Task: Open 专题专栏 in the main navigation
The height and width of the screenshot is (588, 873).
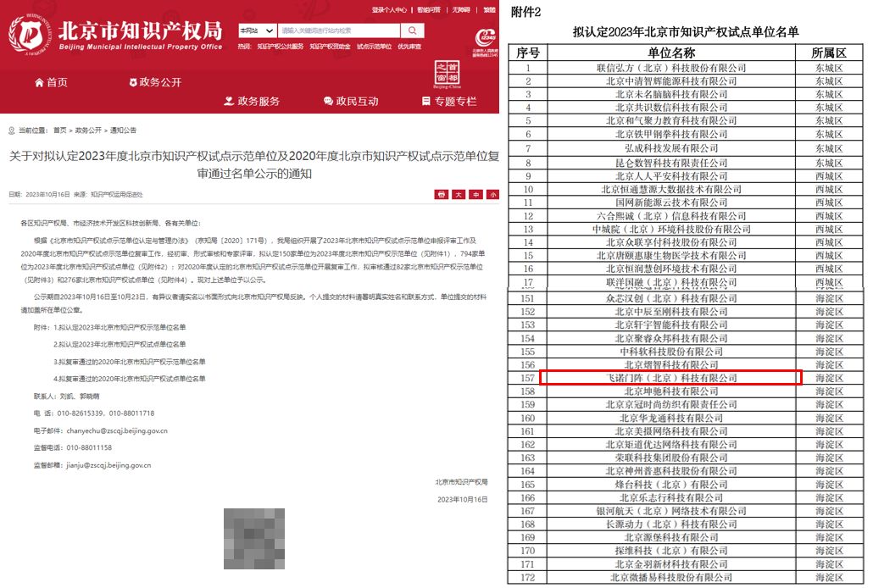Action: (449, 102)
